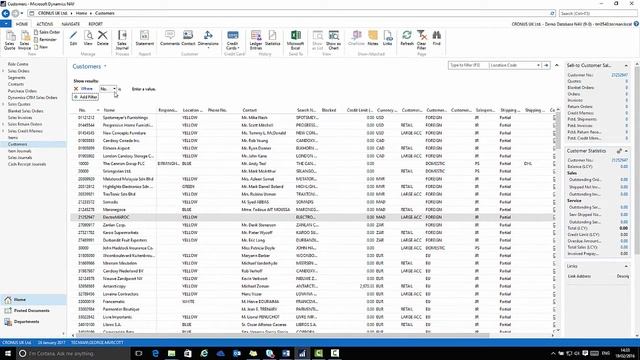Select The Cannon Group PLC row
The width and height of the screenshot is (640, 360).
(313, 164)
